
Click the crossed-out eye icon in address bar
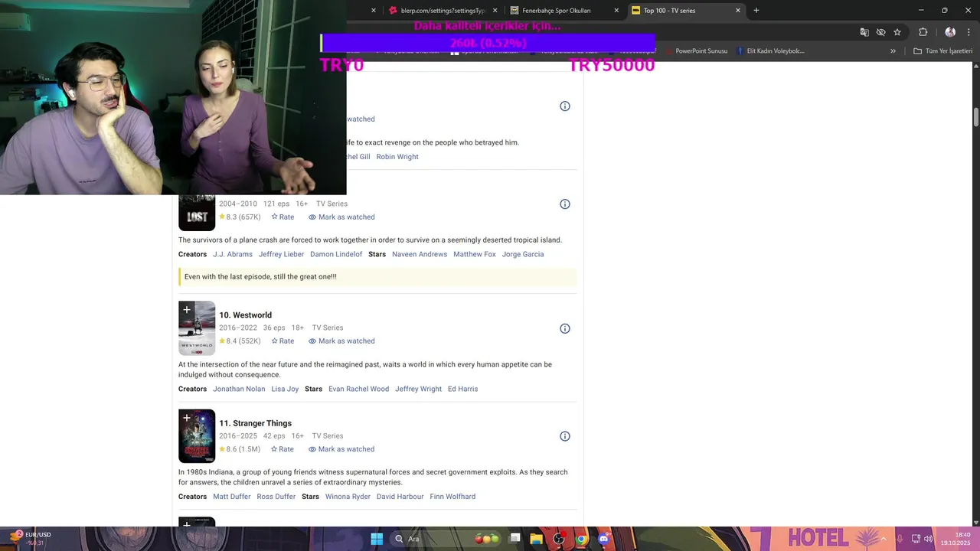880,32
